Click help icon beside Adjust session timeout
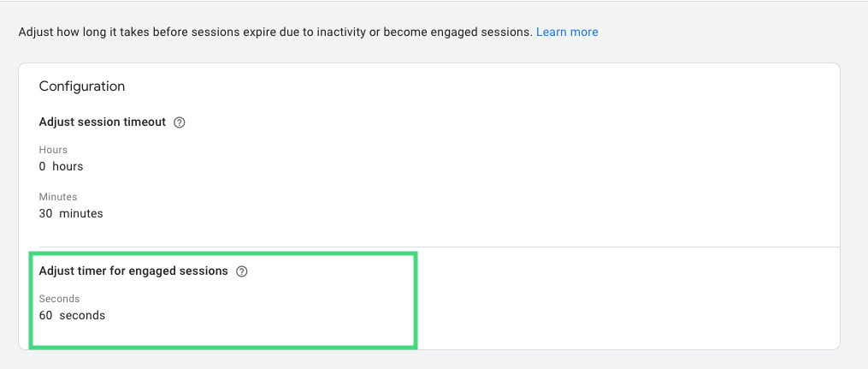868x369 pixels. tap(179, 122)
